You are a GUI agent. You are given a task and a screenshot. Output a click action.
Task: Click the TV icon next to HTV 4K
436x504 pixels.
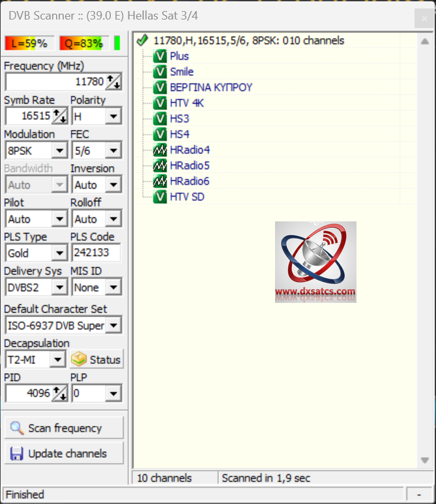click(x=160, y=103)
